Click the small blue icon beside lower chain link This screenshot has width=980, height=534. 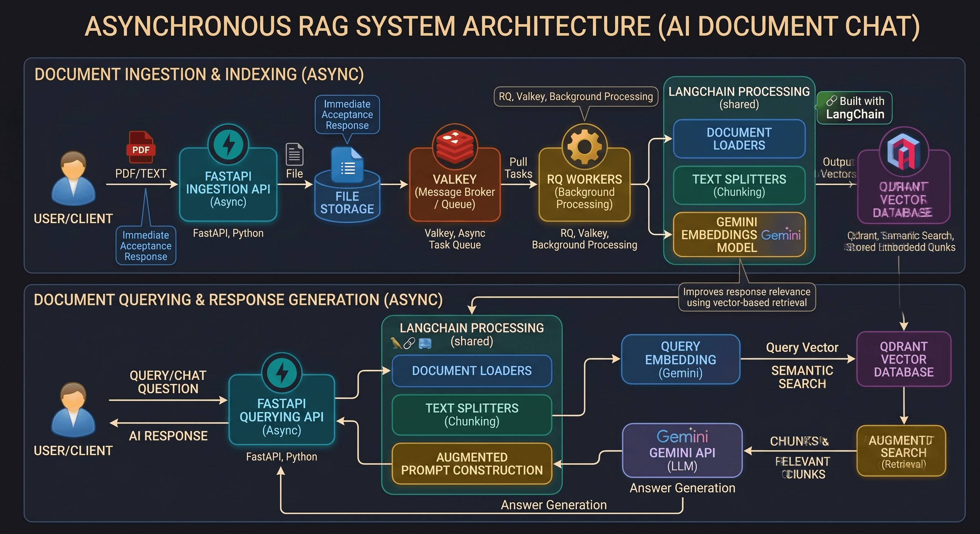point(425,343)
